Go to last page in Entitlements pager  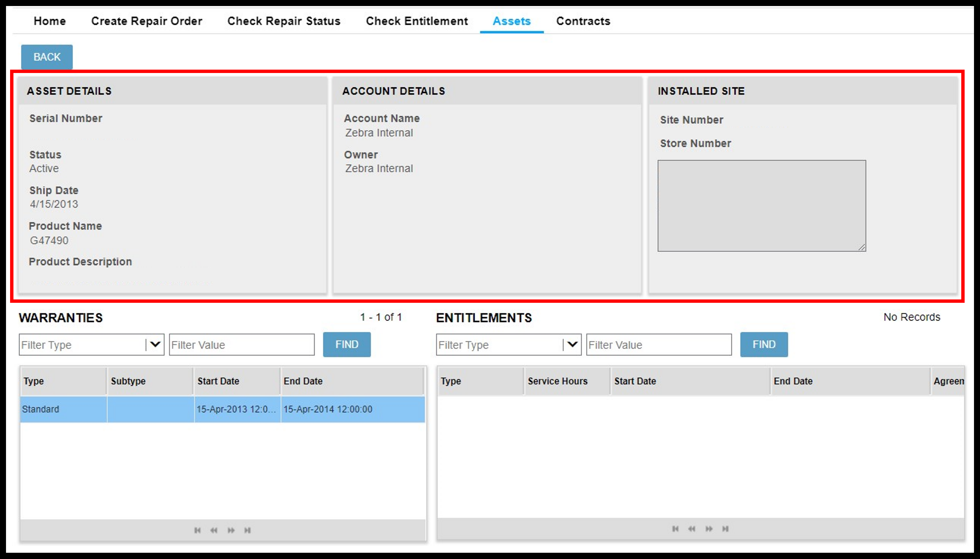(x=725, y=529)
